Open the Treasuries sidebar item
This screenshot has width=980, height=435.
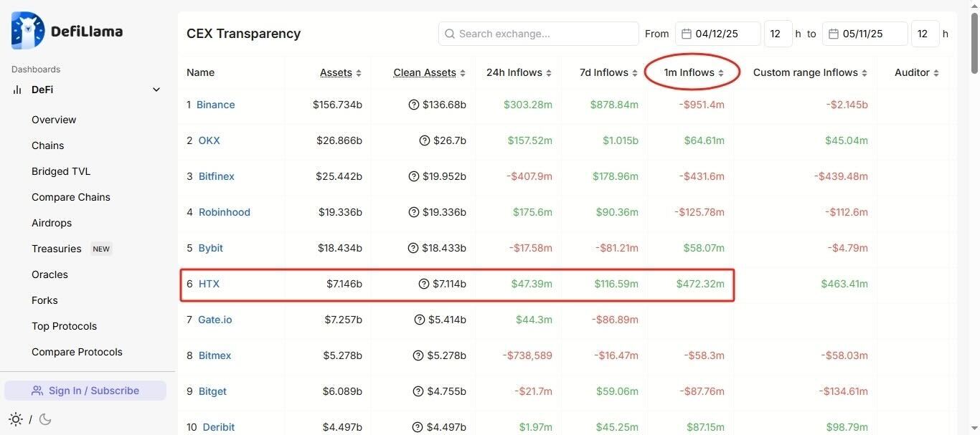tap(57, 249)
